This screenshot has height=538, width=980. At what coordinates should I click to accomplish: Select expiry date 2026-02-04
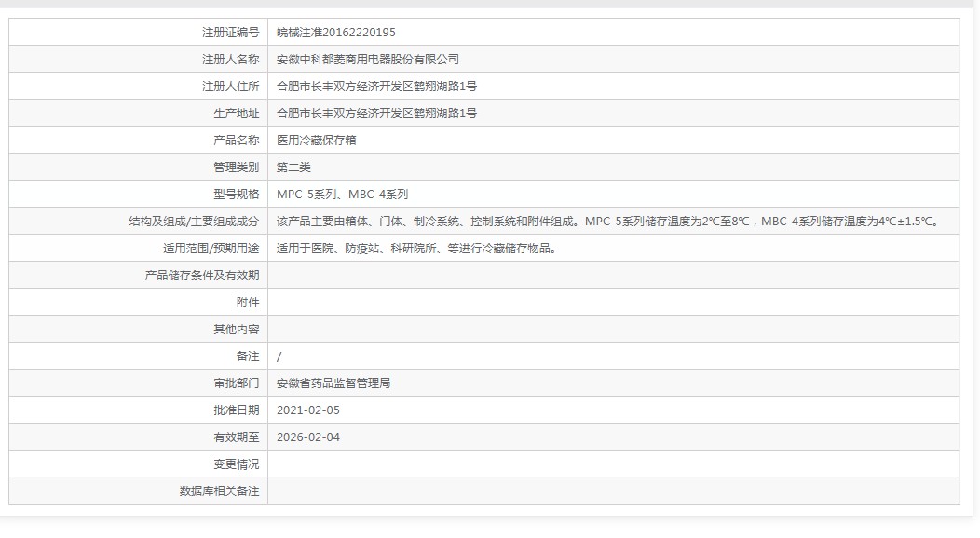[x=308, y=437]
